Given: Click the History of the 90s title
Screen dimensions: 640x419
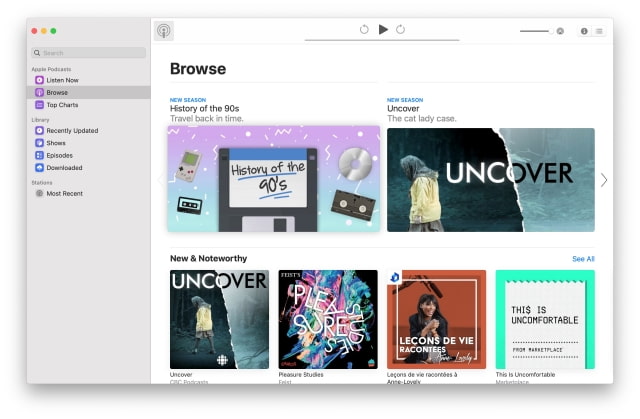Looking at the screenshot, I should point(204,109).
